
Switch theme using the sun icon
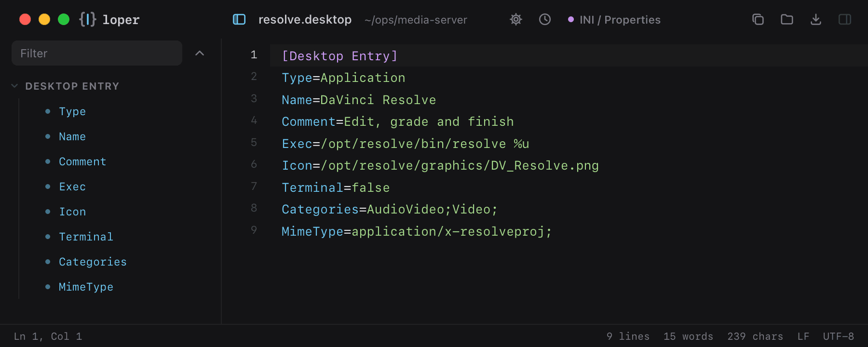[x=516, y=19]
